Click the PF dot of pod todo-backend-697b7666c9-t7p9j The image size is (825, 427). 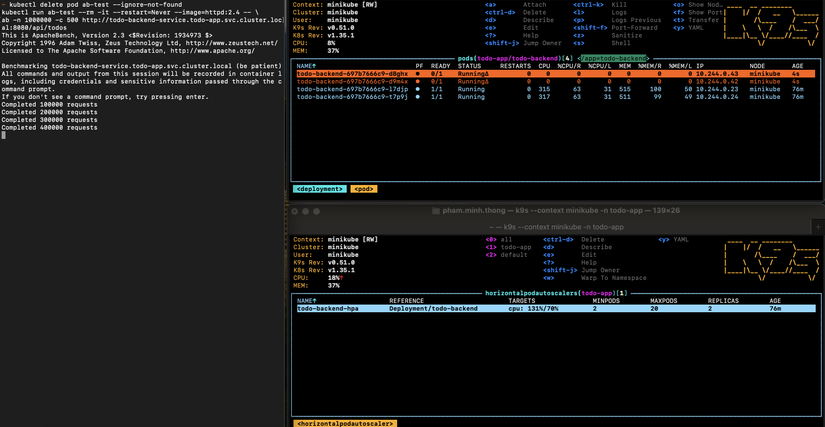[418, 97]
